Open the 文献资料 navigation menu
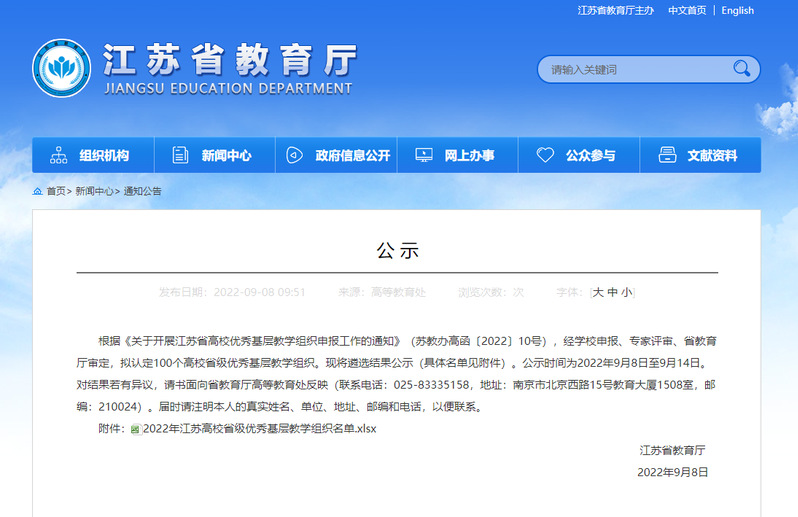This screenshot has height=517, width=798. click(712, 155)
